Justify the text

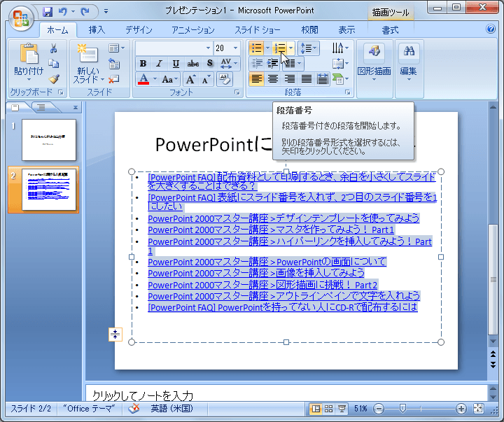tap(306, 79)
